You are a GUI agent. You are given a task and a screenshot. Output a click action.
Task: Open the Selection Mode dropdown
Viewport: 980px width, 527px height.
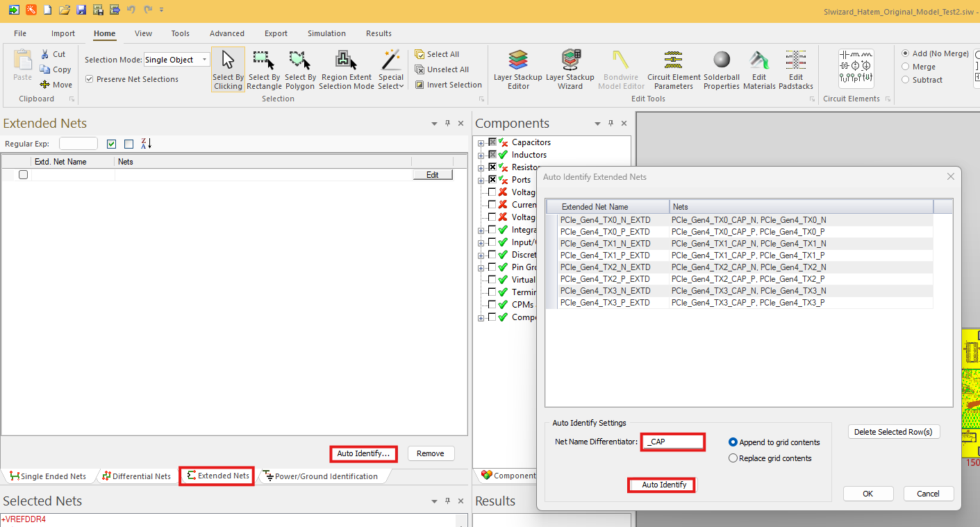coord(204,59)
